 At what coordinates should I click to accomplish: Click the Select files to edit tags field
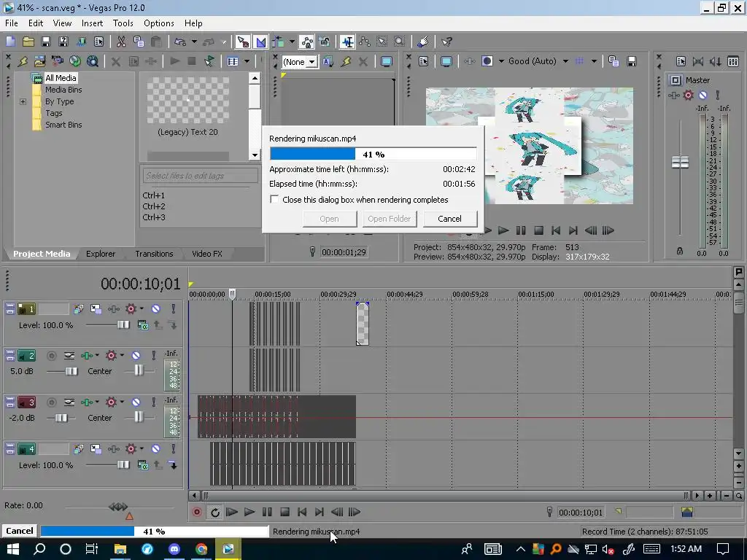[200, 176]
